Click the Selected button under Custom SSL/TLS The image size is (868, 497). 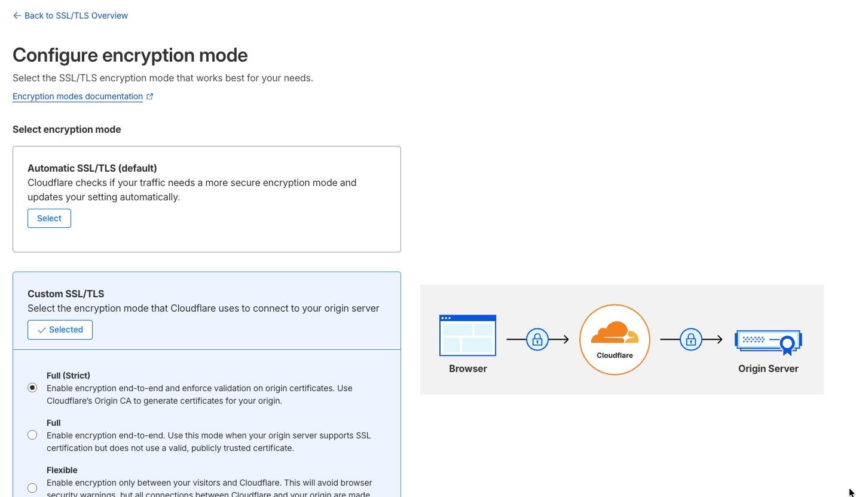coord(60,330)
